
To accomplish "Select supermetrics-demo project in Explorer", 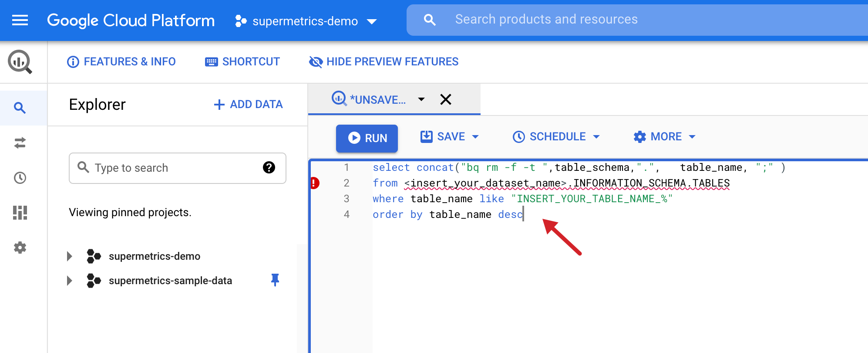I will click(155, 256).
